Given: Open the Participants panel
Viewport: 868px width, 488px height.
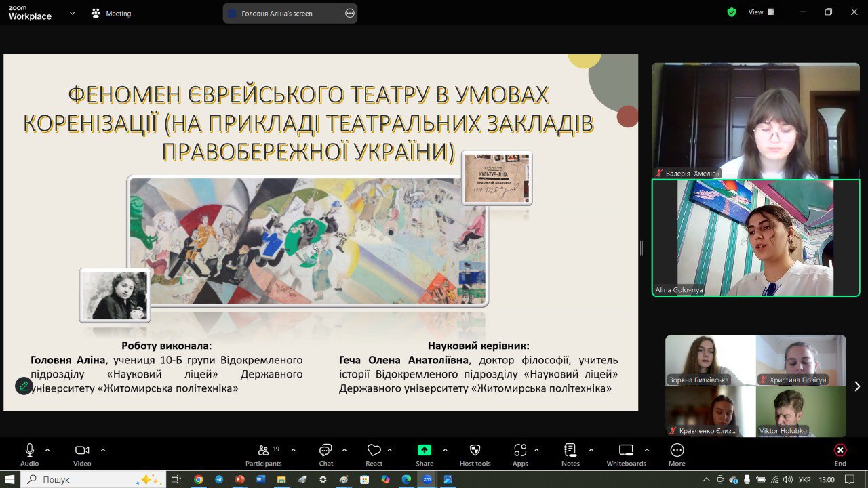Looking at the screenshot, I should [x=264, y=454].
